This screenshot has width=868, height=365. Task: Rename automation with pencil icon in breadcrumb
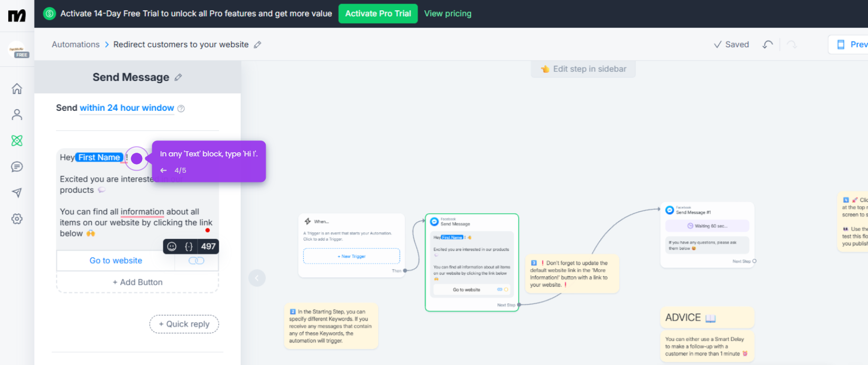258,45
